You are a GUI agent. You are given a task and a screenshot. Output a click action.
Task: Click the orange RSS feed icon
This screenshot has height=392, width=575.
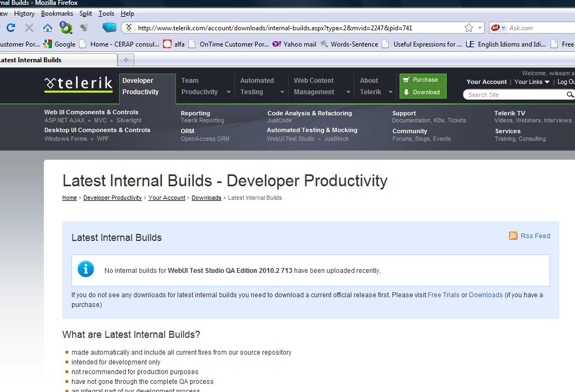[x=513, y=236]
